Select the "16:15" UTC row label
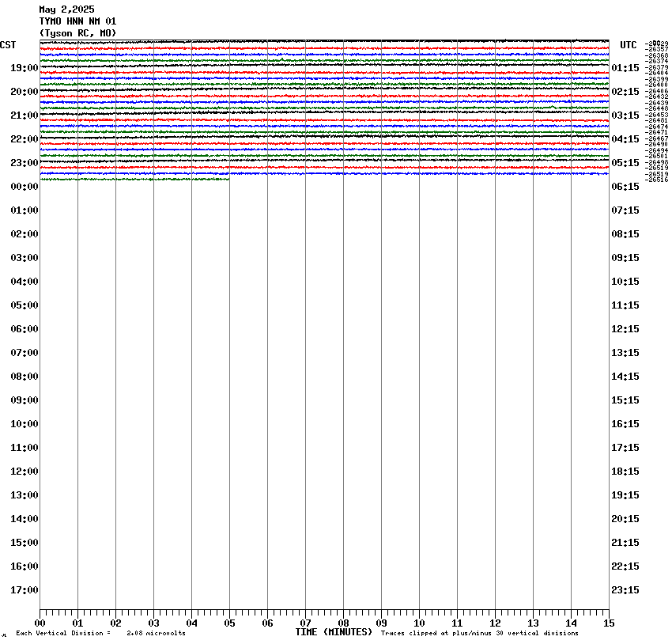Image resolution: width=672 pixels, height=644 pixels. [625, 424]
